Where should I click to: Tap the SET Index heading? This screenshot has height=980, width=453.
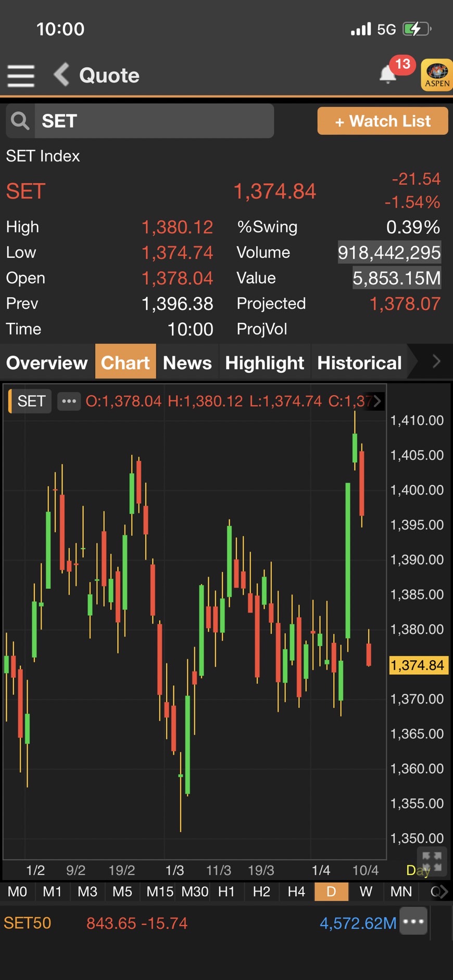click(43, 156)
